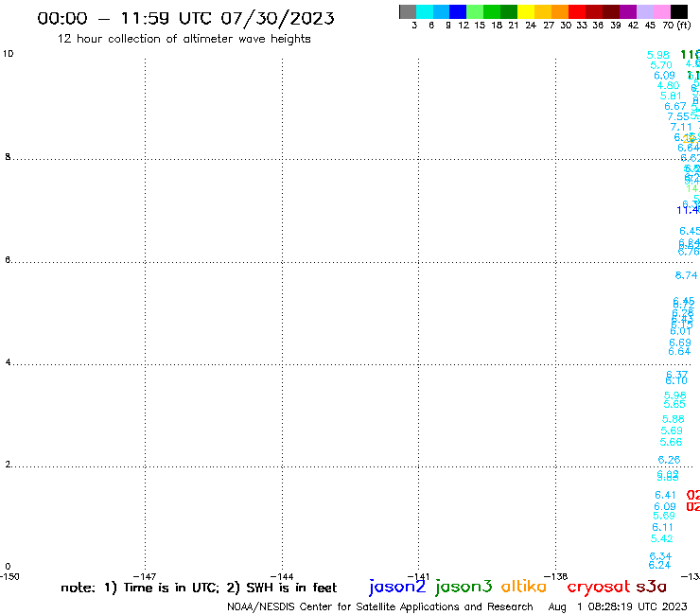Image resolution: width=700 pixels, height=615 pixels.
Task: Click the note "Time is in UTC; SWH is in feet"
Action: tap(199, 588)
